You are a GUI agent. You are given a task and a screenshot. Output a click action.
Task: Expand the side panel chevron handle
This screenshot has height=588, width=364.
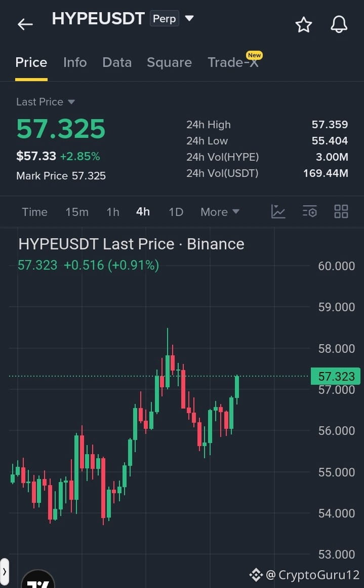(x=5, y=572)
